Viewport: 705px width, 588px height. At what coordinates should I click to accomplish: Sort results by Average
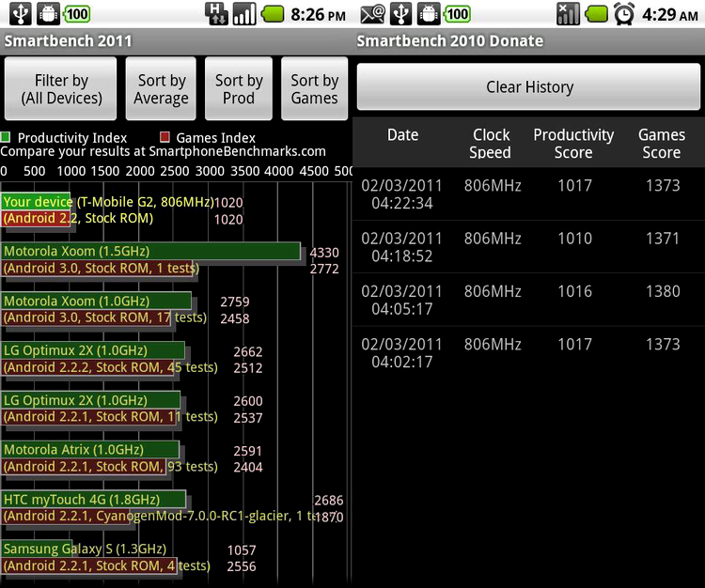(161, 88)
